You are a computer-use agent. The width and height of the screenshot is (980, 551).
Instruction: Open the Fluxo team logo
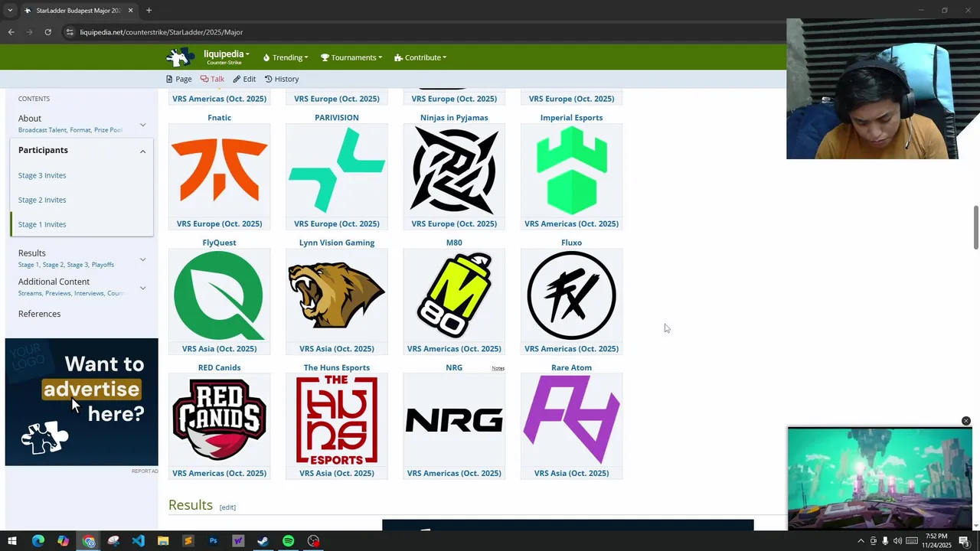tap(571, 295)
